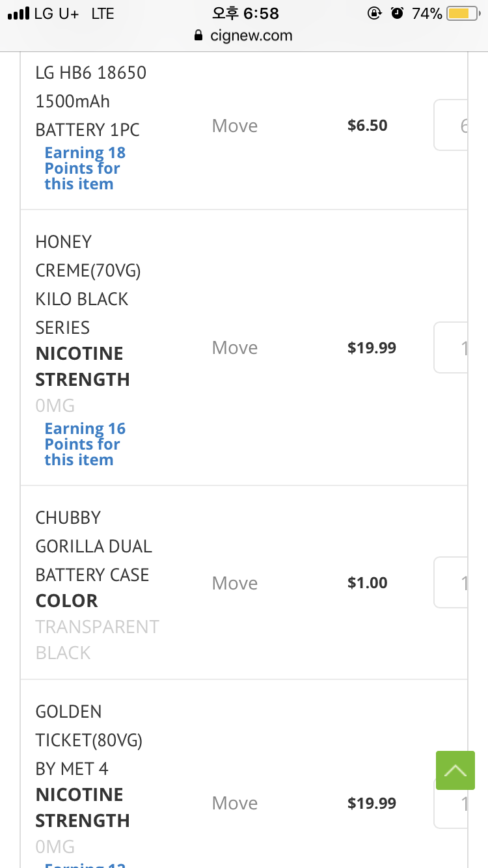Tap the cignew.com address bar
The width and height of the screenshot is (488, 868).
(251, 36)
